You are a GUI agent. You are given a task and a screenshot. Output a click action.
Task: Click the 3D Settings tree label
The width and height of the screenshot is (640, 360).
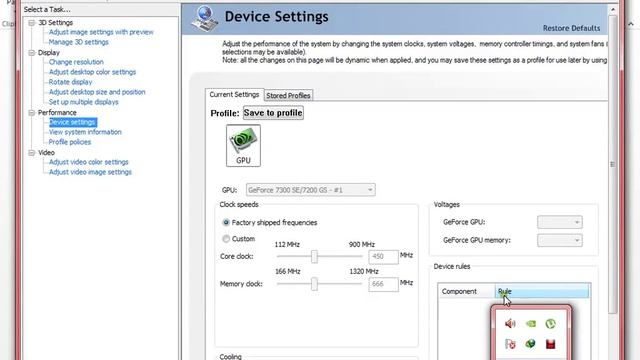[56, 23]
